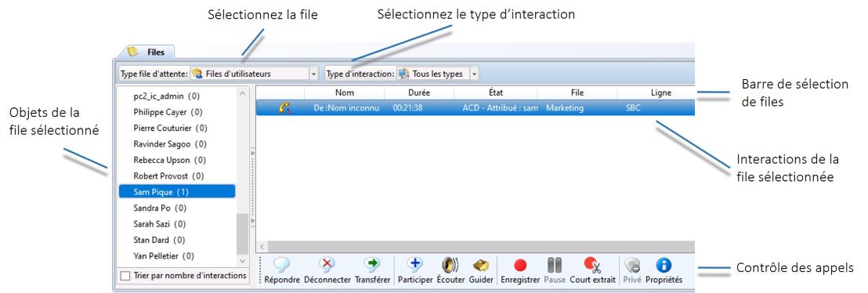Click the Répondre call control icon
868x293 pixels.
click(x=282, y=266)
